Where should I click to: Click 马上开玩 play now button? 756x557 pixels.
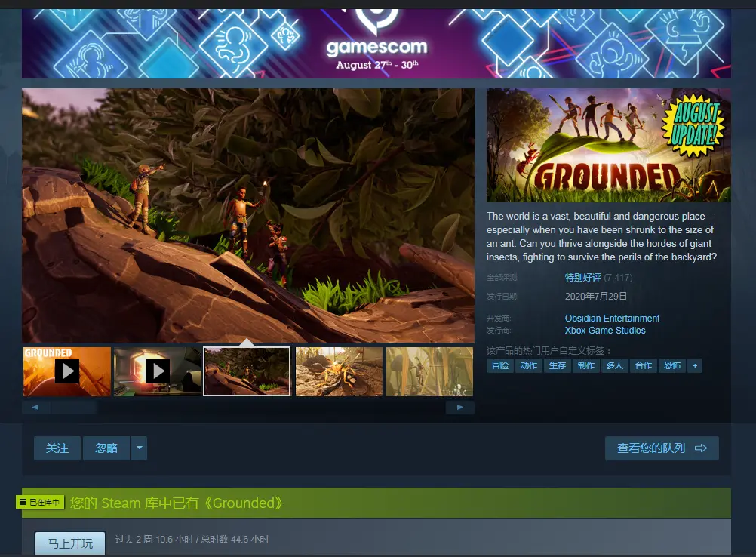70,543
